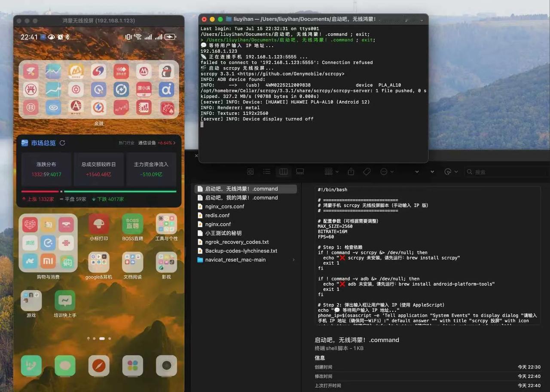Click the 创建时间 row in file info
Image resolution: width=550 pixels, height=392 pixels.
point(428,367)
